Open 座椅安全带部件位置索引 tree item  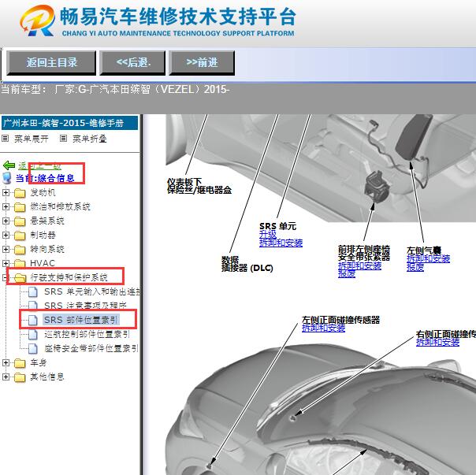pyautogui.click(x=91, y=348)
